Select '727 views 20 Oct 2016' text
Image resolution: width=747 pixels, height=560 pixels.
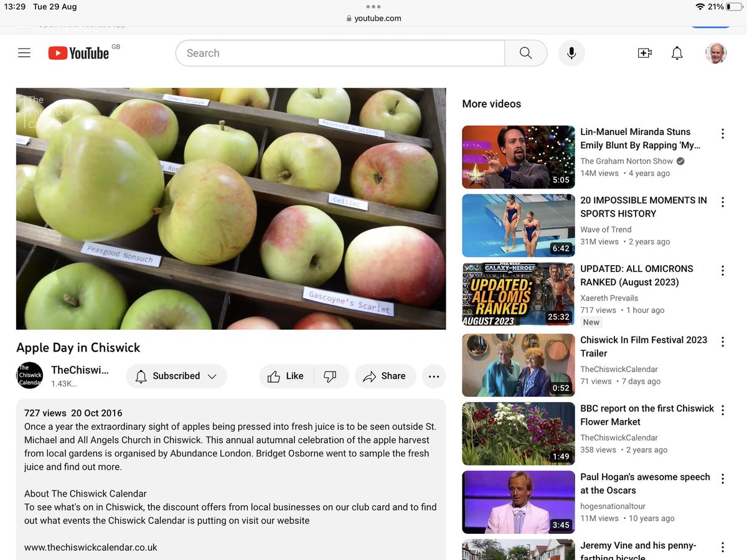[x=73, y=413]
